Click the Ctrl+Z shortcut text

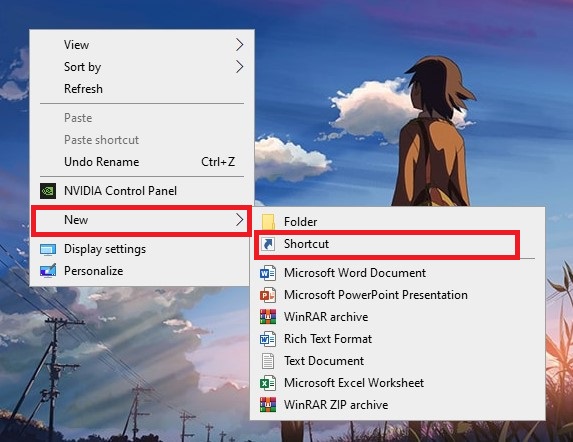pyautogui.click(x=218, y=161)
